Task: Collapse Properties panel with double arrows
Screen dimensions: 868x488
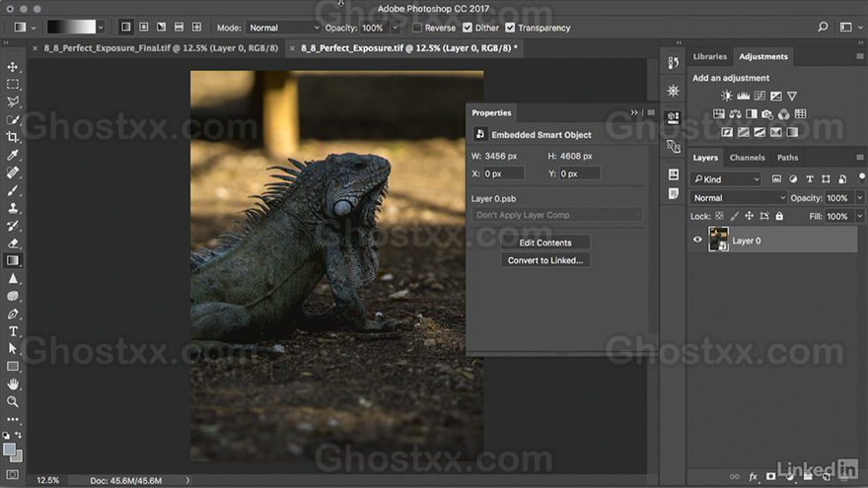Action: (x=634, y=112)
